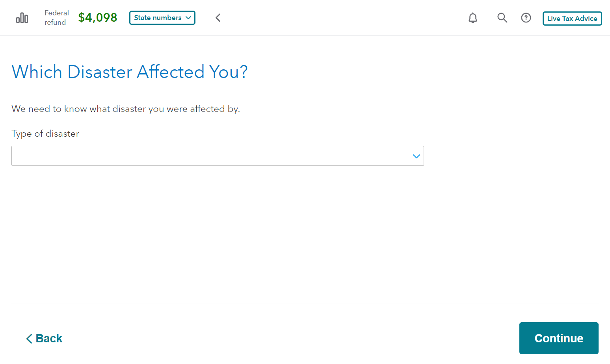Click the chevron icon beside Back

click(29, 339)
